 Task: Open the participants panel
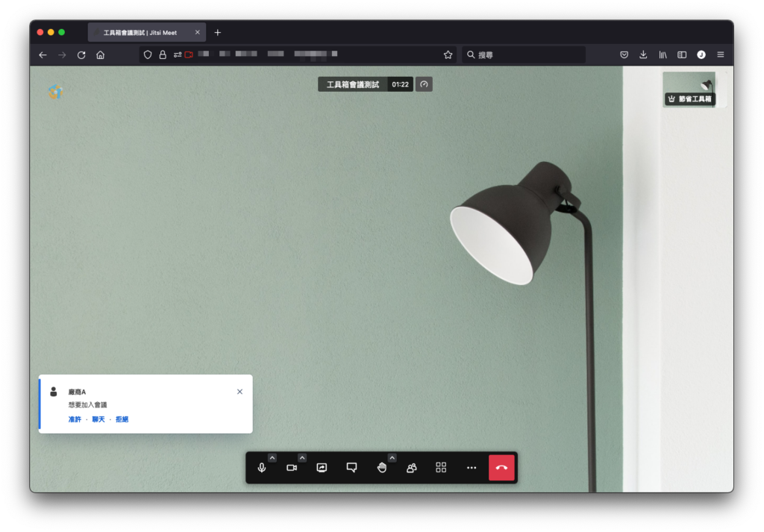coord(411,468)
